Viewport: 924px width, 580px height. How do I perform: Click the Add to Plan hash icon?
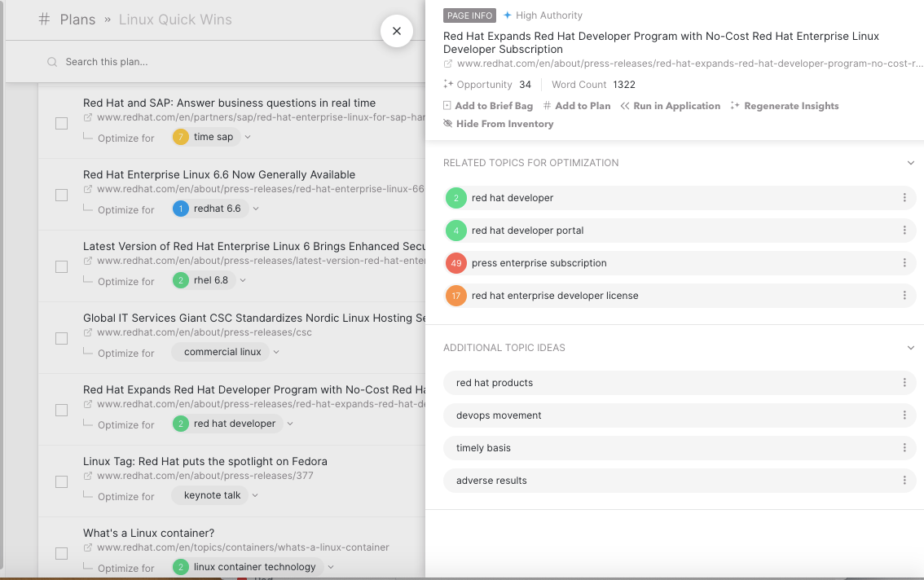tap(548, 106)
